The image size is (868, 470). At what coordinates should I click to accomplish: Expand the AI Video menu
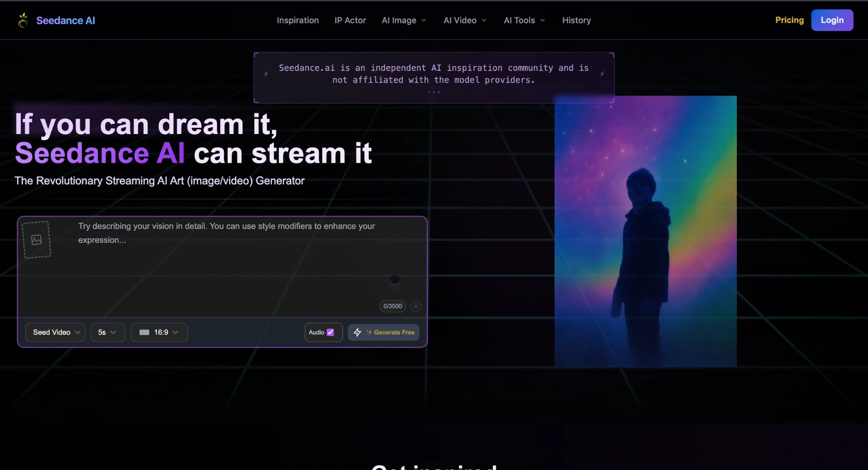click(x=465, y=20)
